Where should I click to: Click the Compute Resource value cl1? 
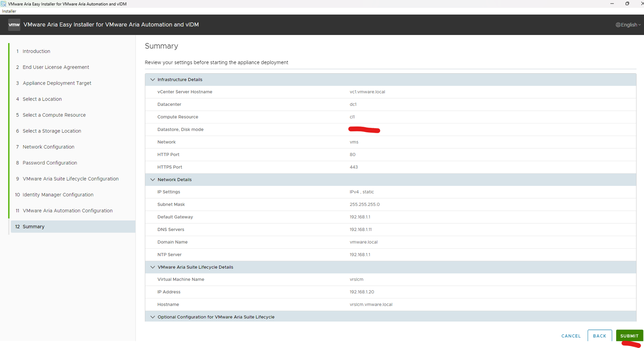(x=352, y=117)
